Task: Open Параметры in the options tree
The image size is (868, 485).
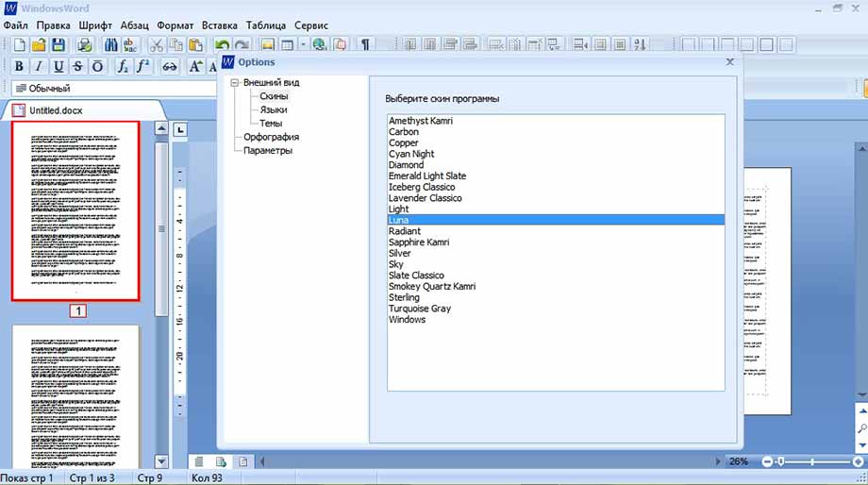Action: 267,151
